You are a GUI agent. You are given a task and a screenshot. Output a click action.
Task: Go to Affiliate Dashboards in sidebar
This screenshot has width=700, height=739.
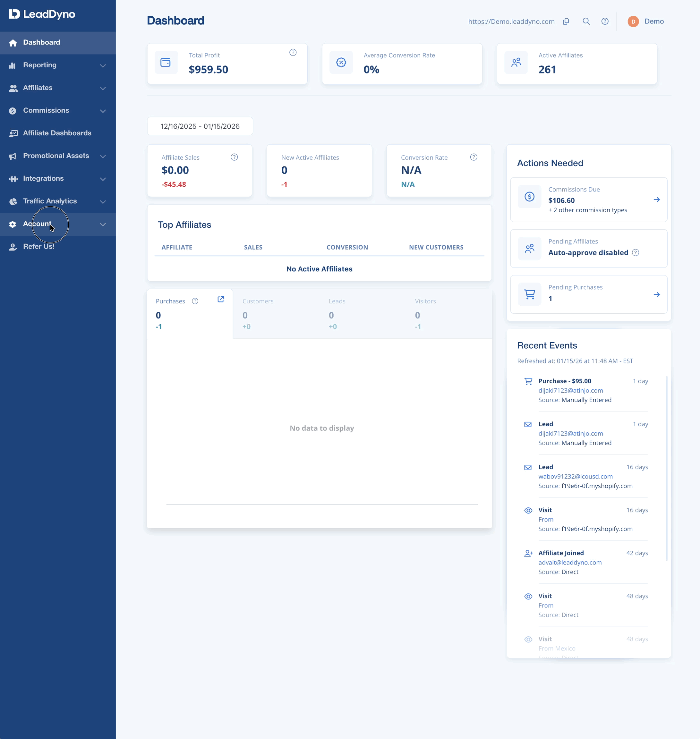coord(58,133)
